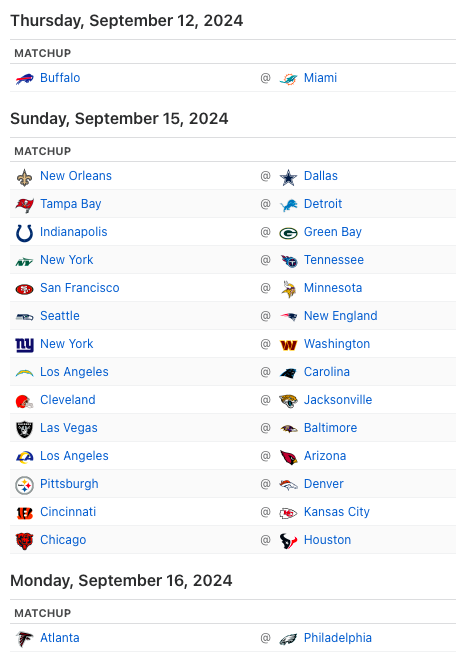The image size is (456, 664).
Task: Open the Philadelphia team link
Action: pyautogui.click(x=337, y=638)
